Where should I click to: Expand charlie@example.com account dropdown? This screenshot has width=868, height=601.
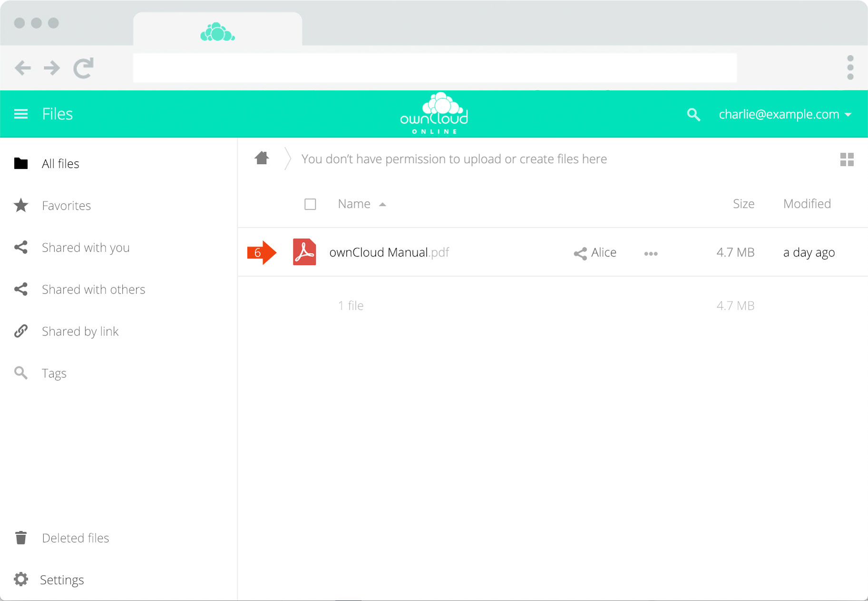coord(785,114)
